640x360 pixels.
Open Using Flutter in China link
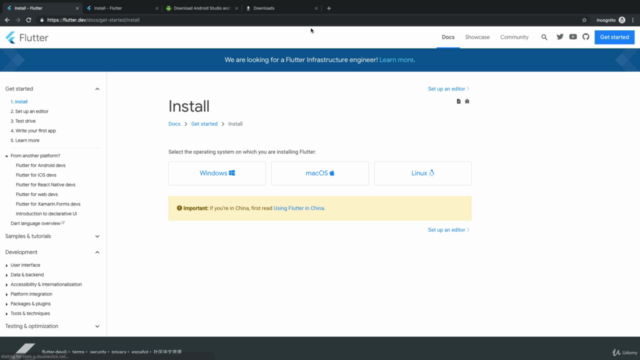pyautogui.click(x=299, y=208)
